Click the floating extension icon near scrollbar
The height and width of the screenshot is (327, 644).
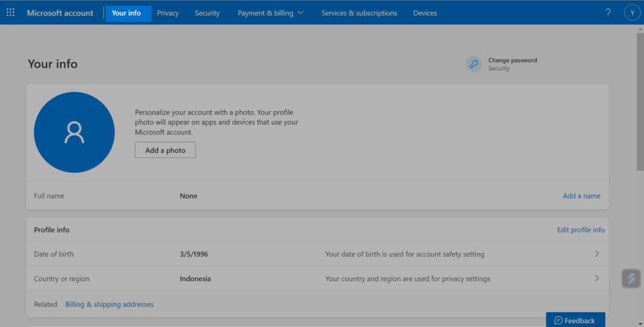[631, 279]
